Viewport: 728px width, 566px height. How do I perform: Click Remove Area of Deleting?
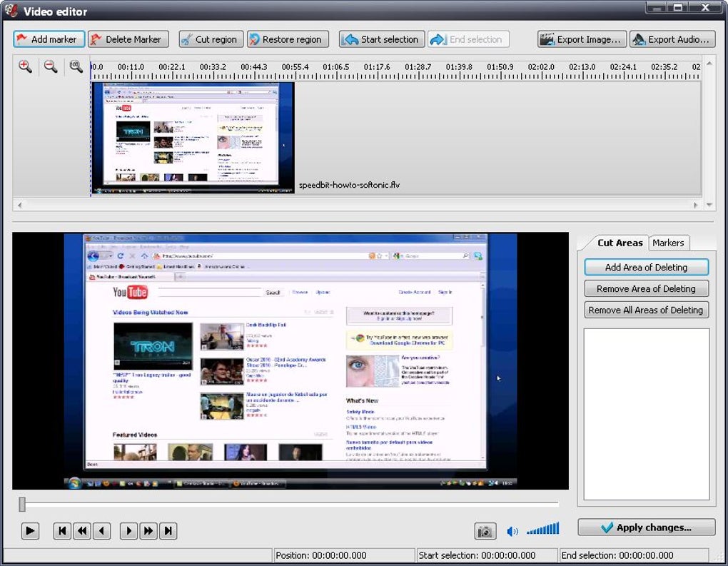point(647,289)
